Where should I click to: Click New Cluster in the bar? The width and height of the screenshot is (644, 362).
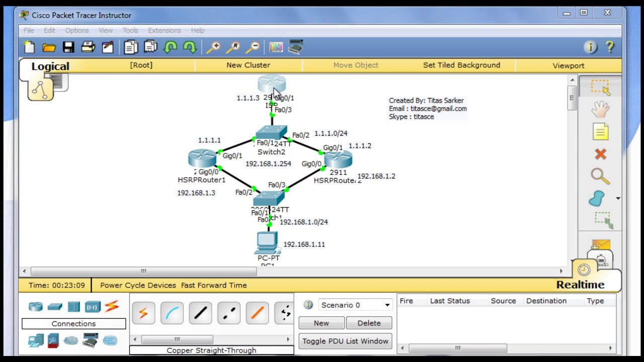click(248, 65)
